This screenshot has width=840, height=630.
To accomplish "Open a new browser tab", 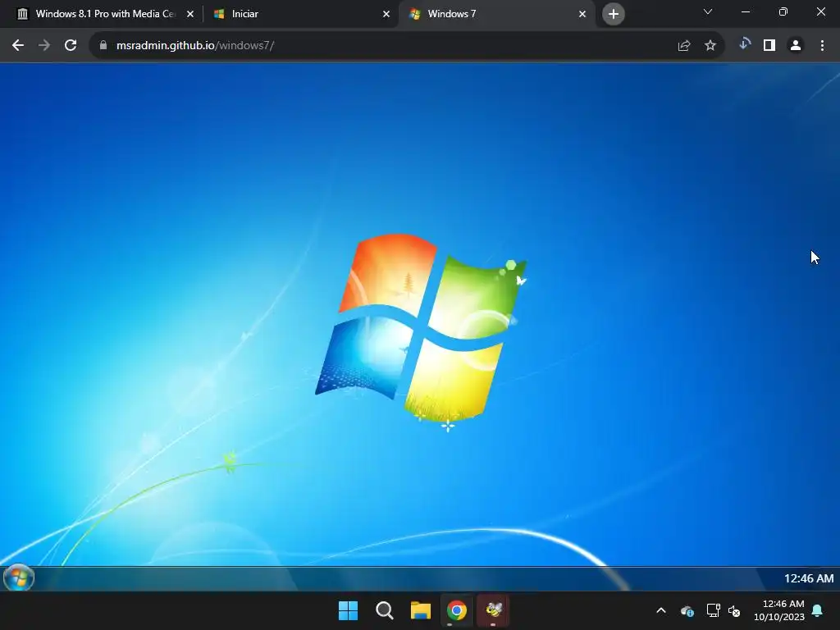I will (614, 14).
